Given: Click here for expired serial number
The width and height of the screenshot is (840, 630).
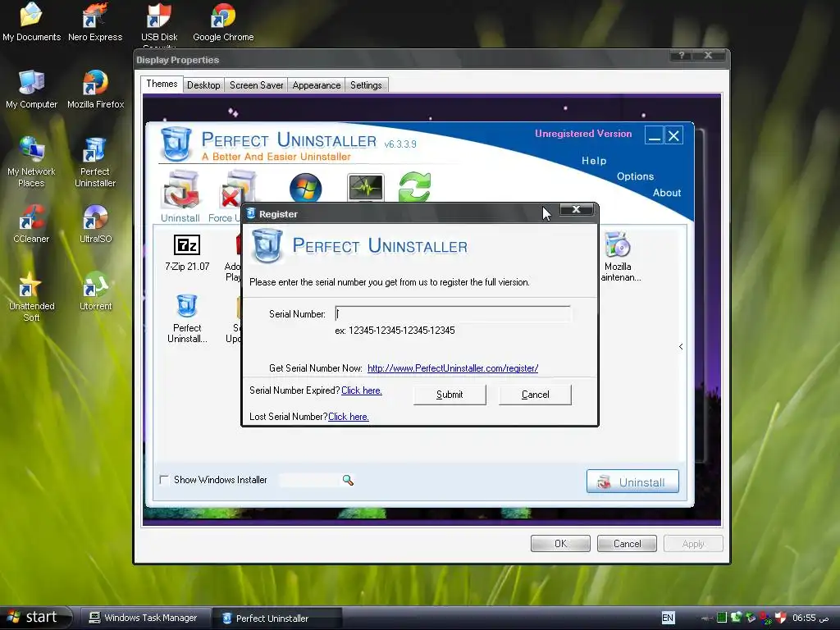Looking at the screenshot, I should click(362, 390).
